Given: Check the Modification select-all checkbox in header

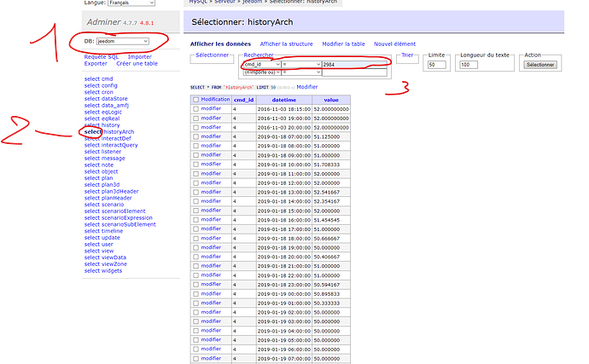Looking at the screenshot, I should coord(195,100).
